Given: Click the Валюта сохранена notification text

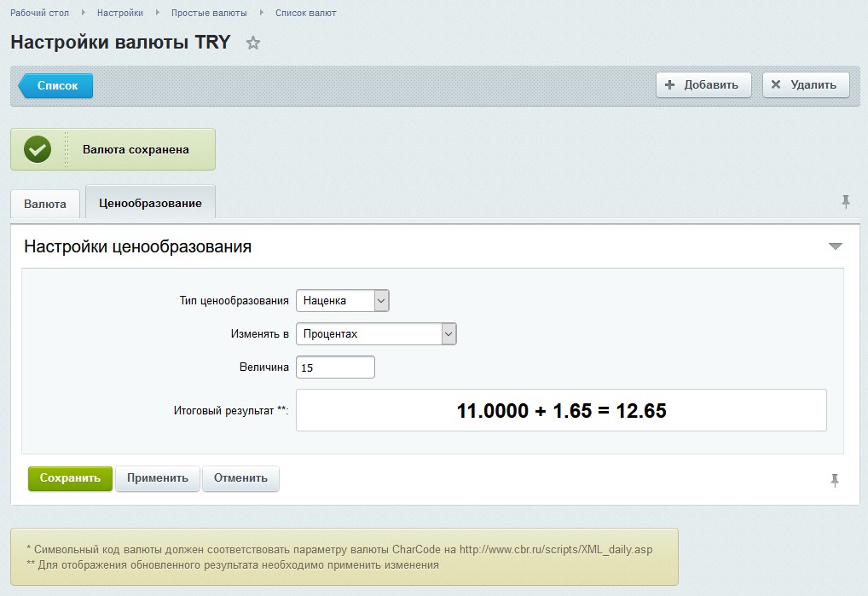Looking at the screenshot, I should (x=136, y=149).
